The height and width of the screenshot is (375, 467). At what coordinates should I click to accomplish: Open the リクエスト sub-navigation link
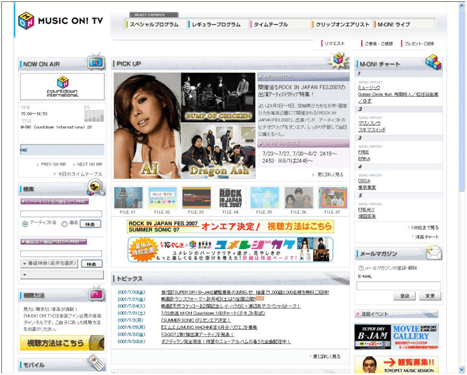tap(334, 43)
